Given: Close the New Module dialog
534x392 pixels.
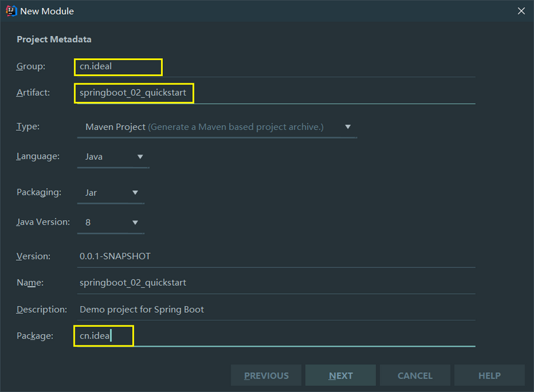Looking at the screenshot, I should pos(521,11).
